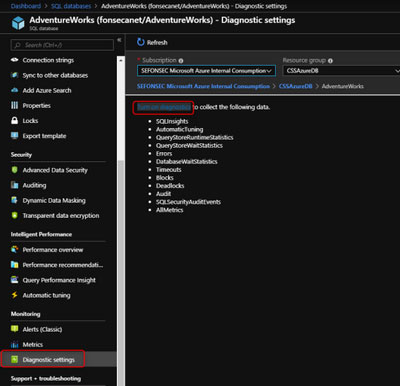
Task: Click the Refresh icon in toolbar
Action: pyautogui.click(x=141, y=42)
